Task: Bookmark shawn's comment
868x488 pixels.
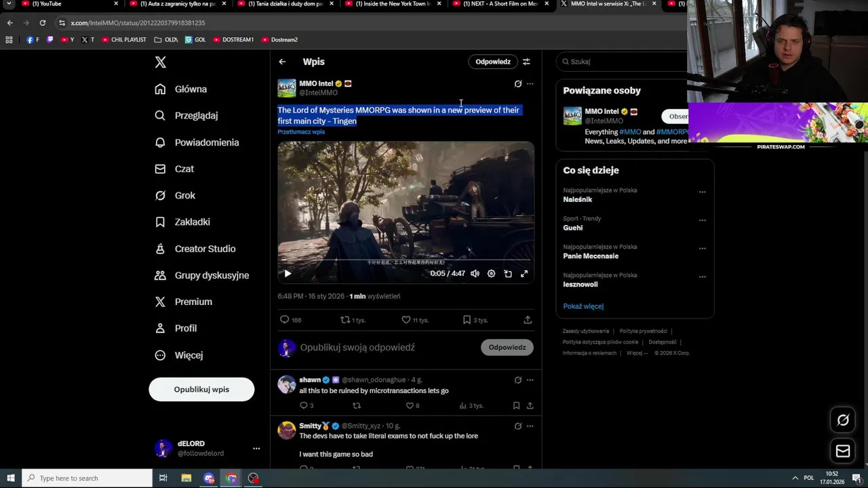Action: (516, 406)
